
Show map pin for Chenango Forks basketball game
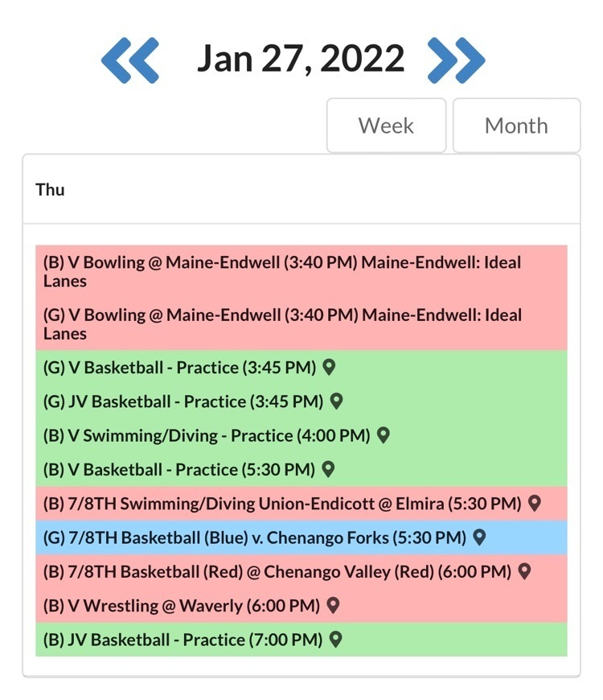coord(479,537)
